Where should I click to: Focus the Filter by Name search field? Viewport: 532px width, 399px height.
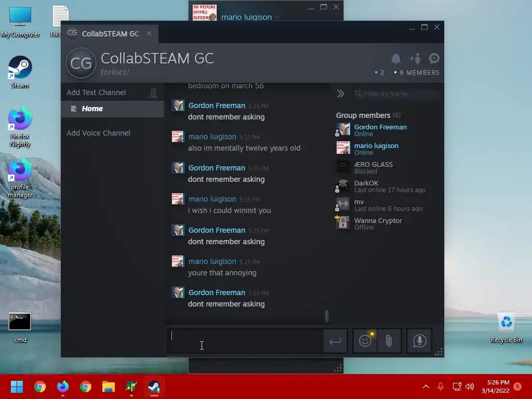pyautogui.click(x=396, y=94)
